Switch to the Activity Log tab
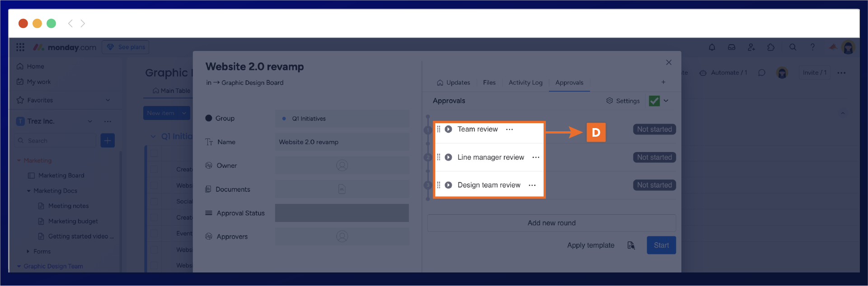868x286 pixels. (525, 83)
